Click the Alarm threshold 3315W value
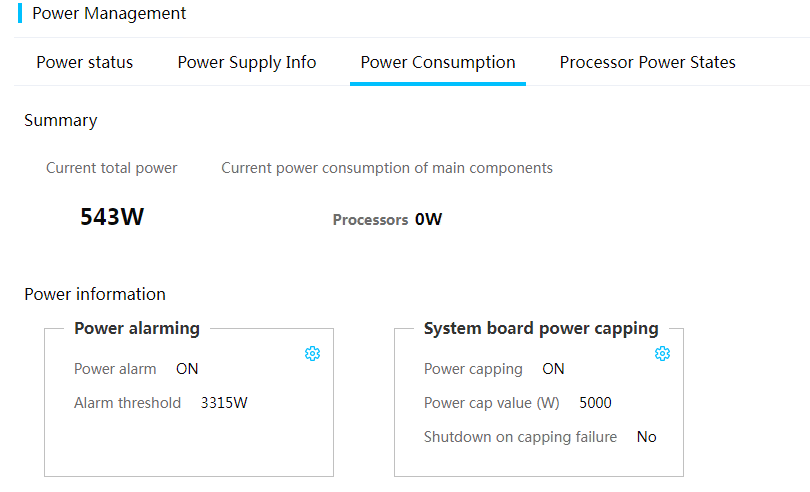The image size is (810, 492). [224, 403]
